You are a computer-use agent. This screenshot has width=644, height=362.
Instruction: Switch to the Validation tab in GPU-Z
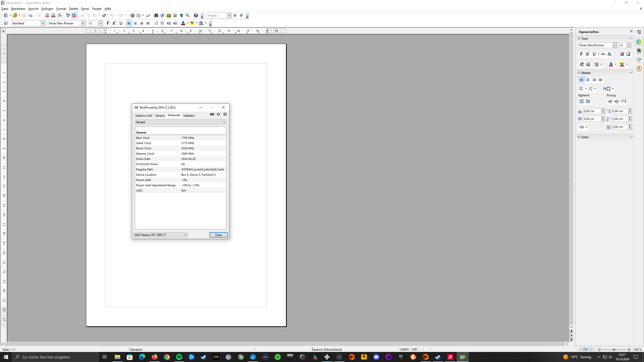coord(189,115)
